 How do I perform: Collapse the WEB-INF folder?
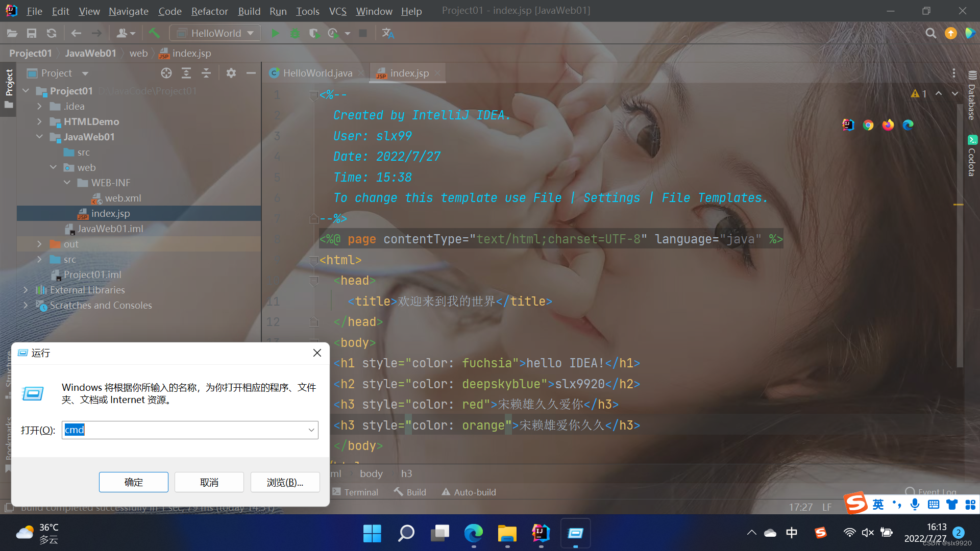[67, 183]
